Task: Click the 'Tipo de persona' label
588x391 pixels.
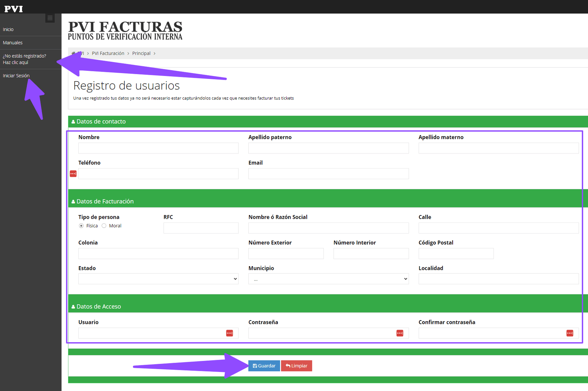Action: pyautogui.click(x=99, y=217)
